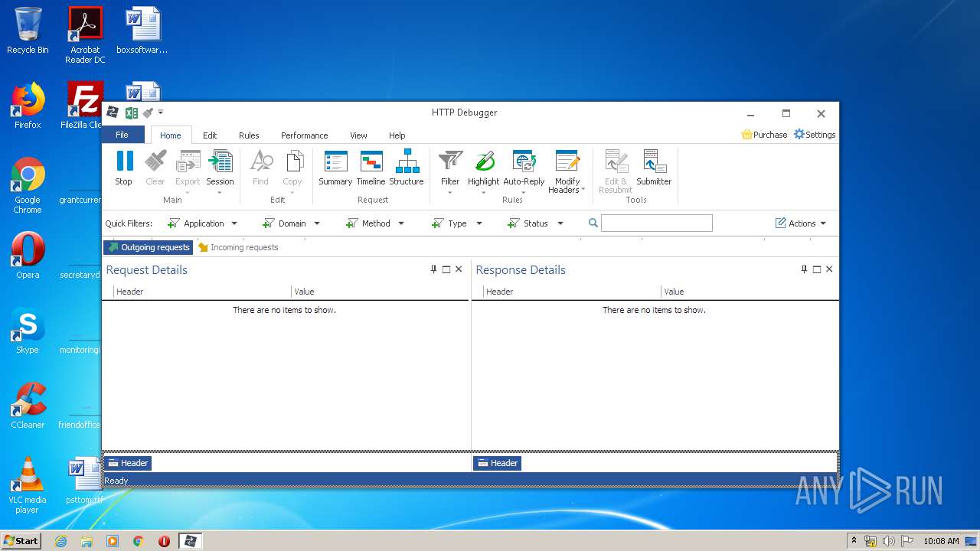
Task: Open Settings from the title area
Action: pos(815,135)
